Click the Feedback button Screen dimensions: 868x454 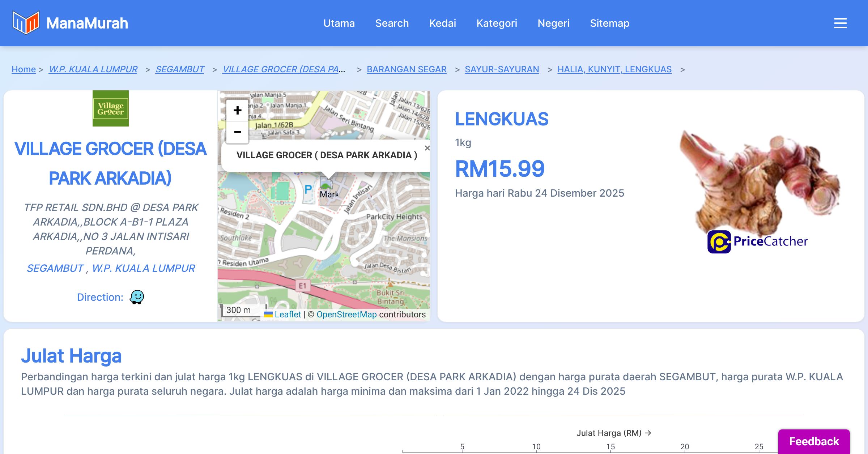click(x=814, y=441)
